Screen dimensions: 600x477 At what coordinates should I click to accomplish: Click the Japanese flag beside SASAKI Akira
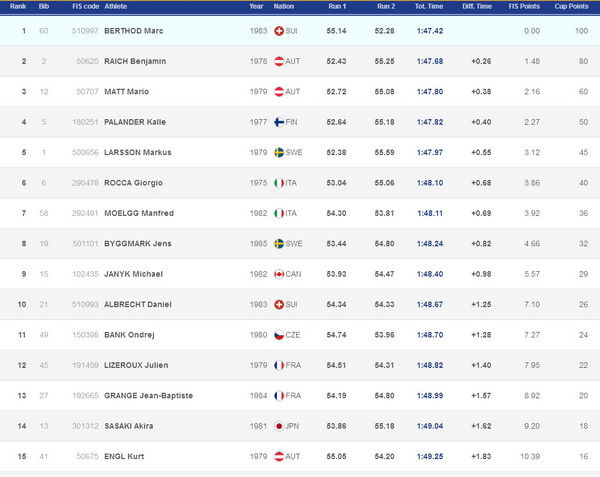click(279, 426)
